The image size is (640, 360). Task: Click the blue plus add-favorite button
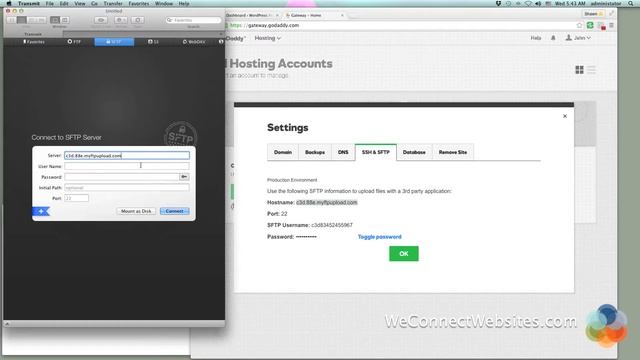point(41,211)
